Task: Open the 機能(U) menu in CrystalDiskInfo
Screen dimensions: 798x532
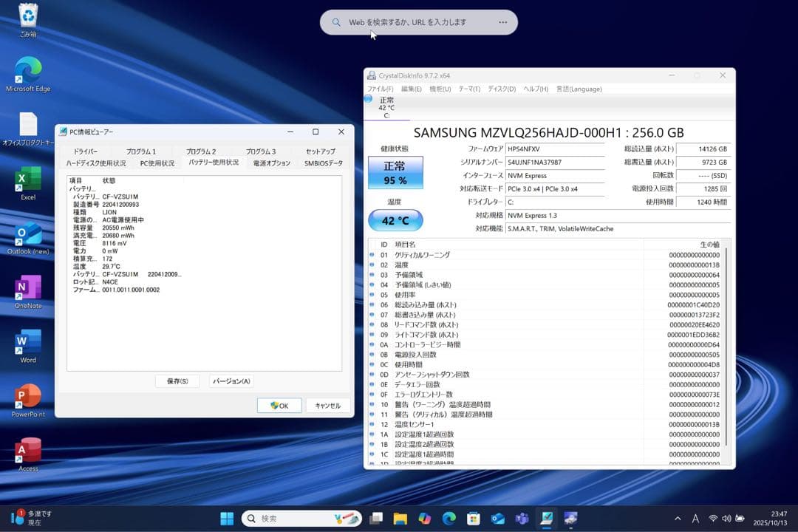Action: [440, 89]
